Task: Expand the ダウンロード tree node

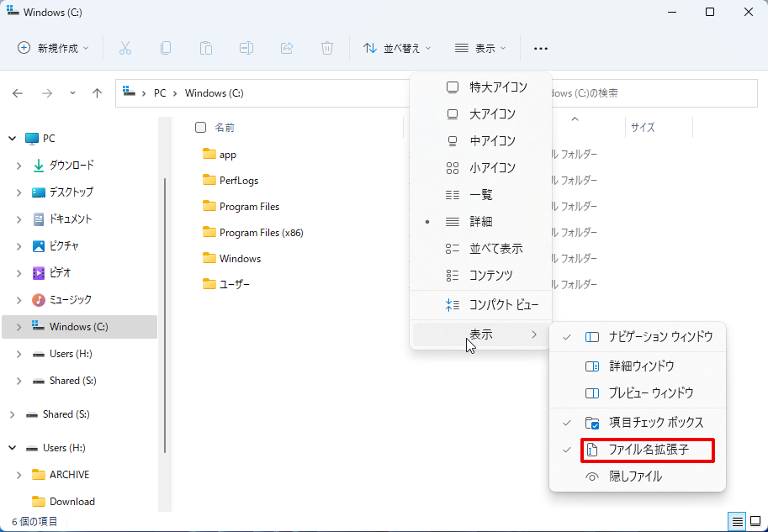Action: tap(19, 166)
